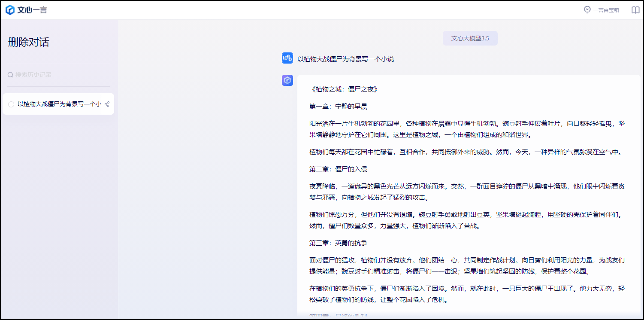
Task: Click the novel title 《植物之城：僵尸之夜》
Action: (344, 89)
